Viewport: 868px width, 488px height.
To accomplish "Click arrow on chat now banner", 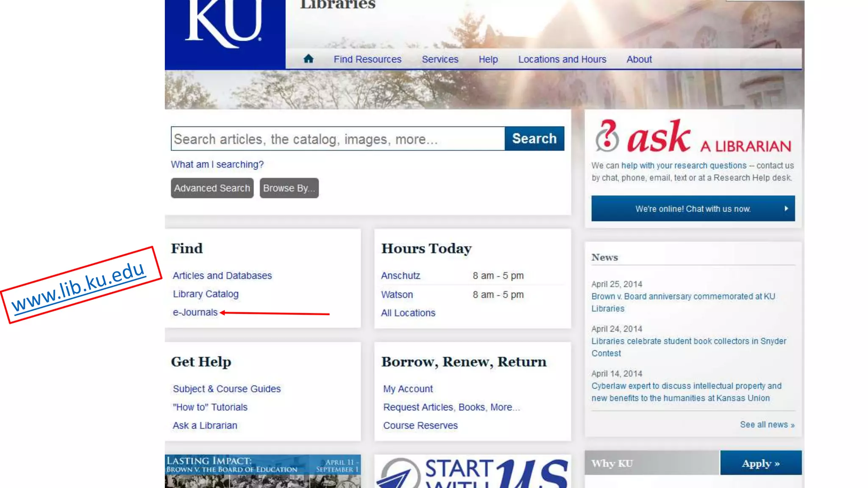I will coord(786,208).
